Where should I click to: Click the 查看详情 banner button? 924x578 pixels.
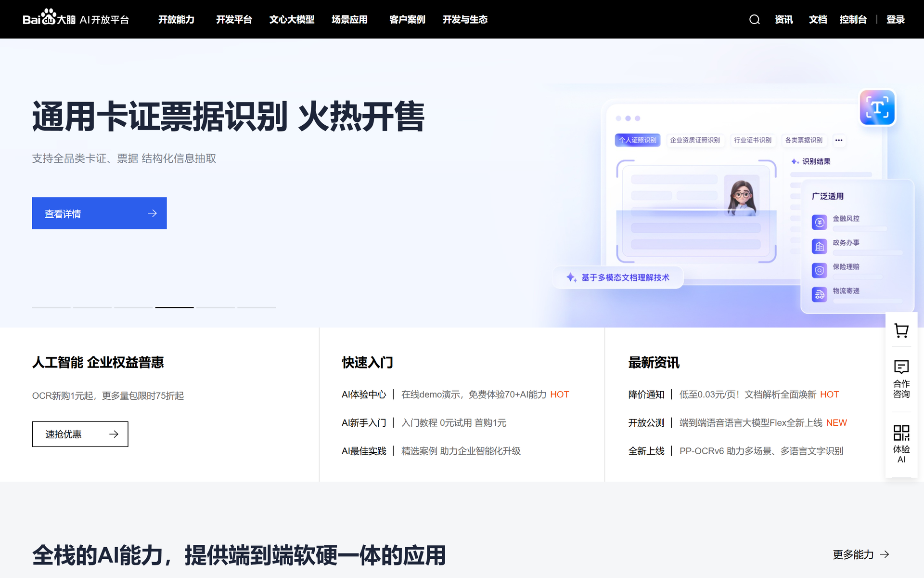point(99,213)
